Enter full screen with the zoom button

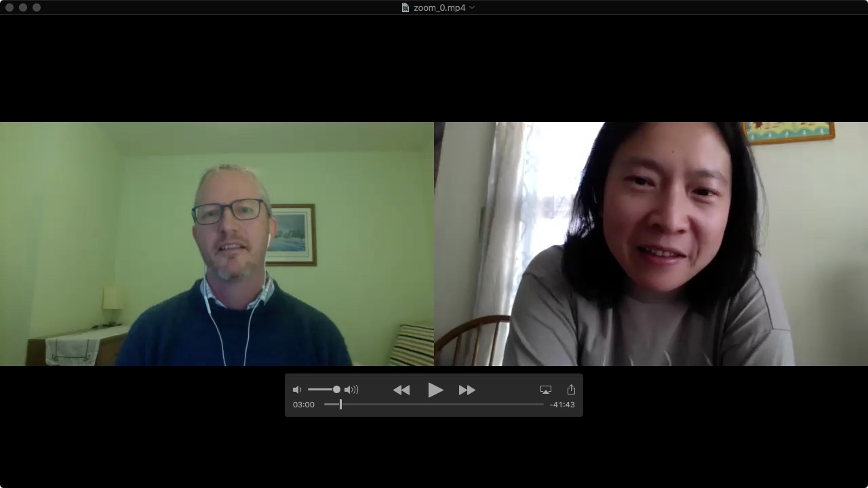point(37,7)
